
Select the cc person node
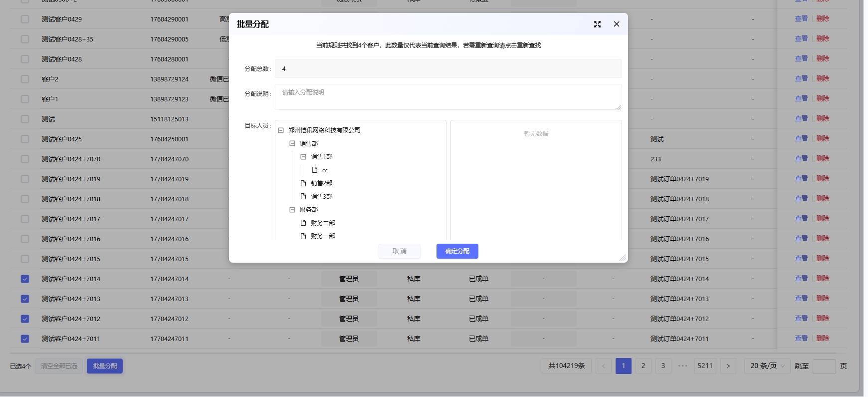pyautogui.click(x=325, y=170)
